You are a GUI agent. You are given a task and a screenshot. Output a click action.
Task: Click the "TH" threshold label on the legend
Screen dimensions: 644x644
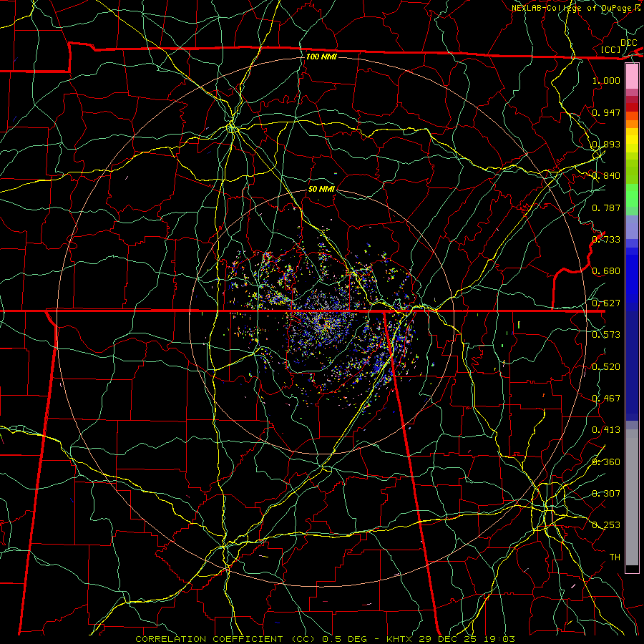click(x=615, y=557)
